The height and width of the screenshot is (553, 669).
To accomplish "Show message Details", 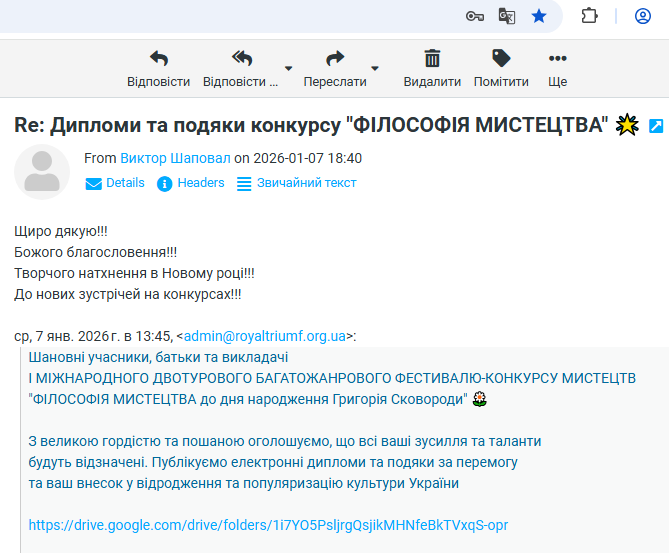I will (115, 183).
